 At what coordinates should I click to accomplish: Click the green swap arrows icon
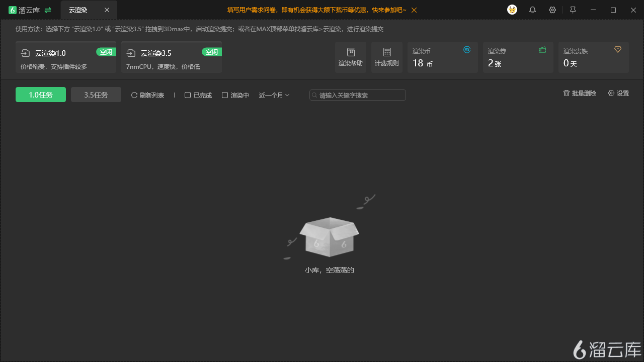(x=48, y=10)
